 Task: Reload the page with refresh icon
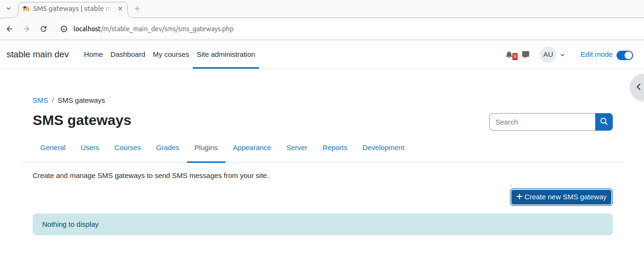coord(44,29)
